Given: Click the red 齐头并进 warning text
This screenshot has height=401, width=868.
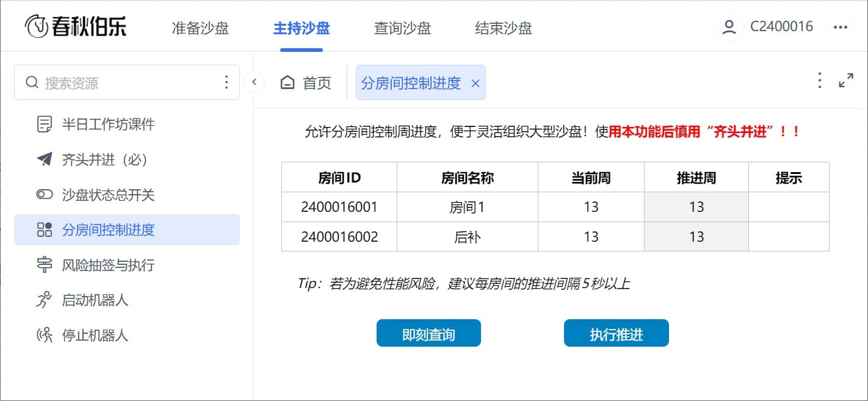Looking at the screenshot, I should pyautogui.click(x=704, y=132).
